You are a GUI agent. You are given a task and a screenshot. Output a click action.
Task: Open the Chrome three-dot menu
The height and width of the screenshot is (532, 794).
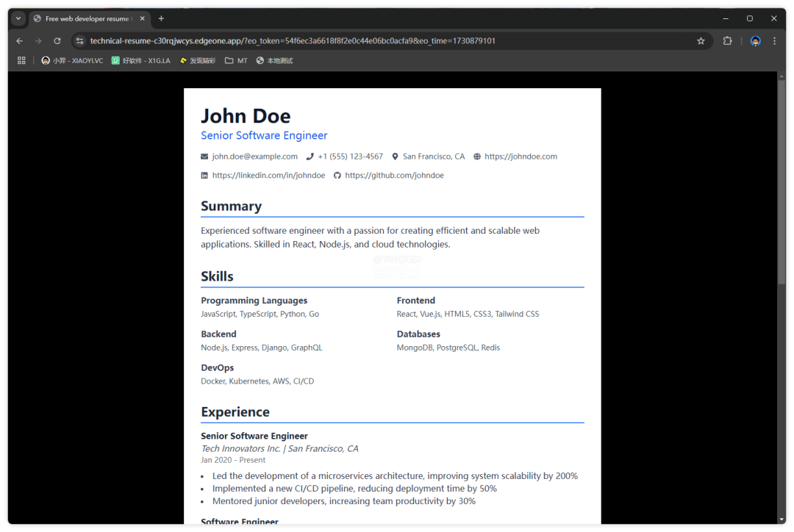pyautogui.click(x=774, y=41)
